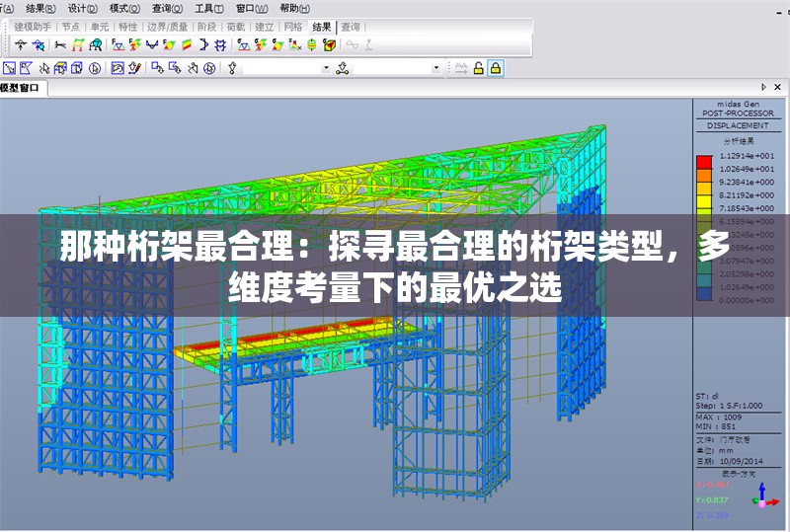Switch to the 边界/质量 tab
Image resolution: width=790 pixels, height=532 pixels.
[167, 27]
